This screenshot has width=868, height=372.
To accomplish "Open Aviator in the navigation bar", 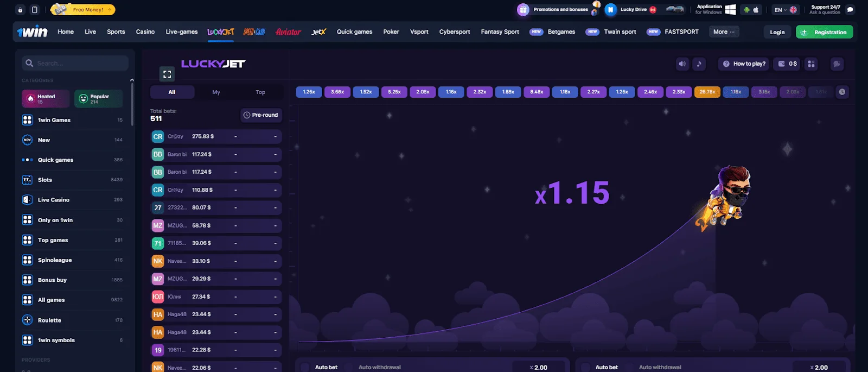I will 288,32.
